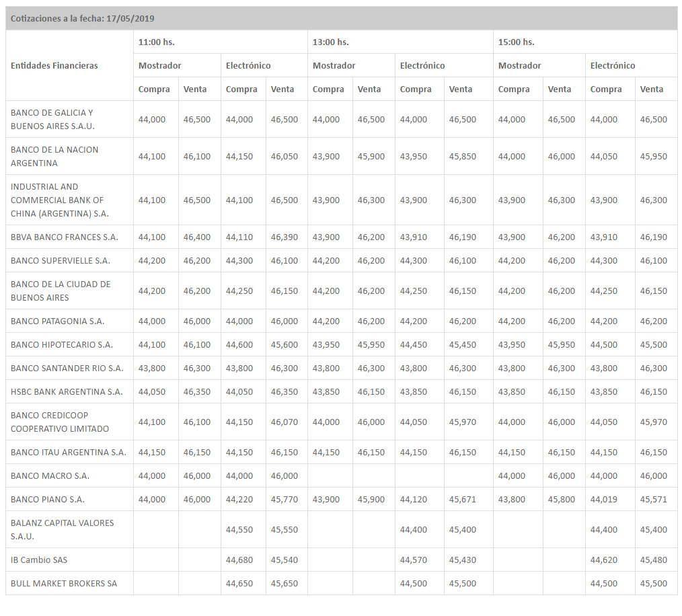Select Banco Piano value 45,770
The width and height of the screenshot is (682, 616).
point(285,500)
